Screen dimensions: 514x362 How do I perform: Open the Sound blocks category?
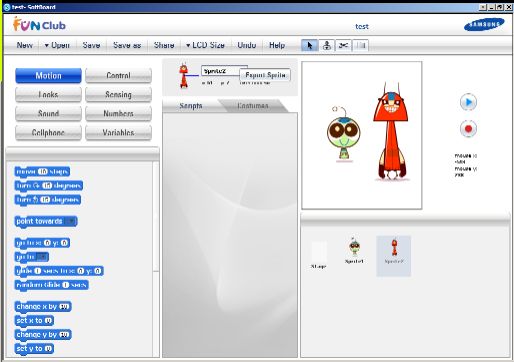pyautogui.click(x=48, y=114)
